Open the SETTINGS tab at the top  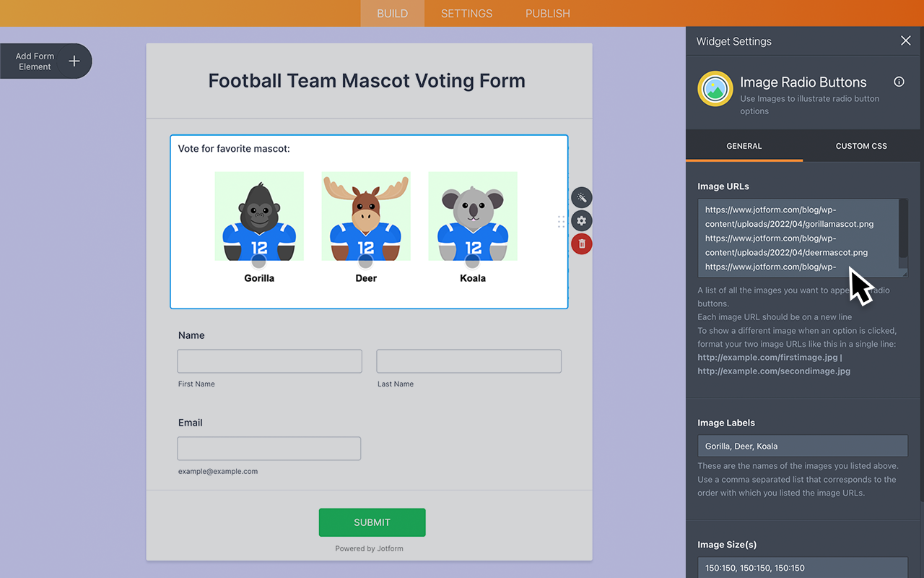(466, 13)
